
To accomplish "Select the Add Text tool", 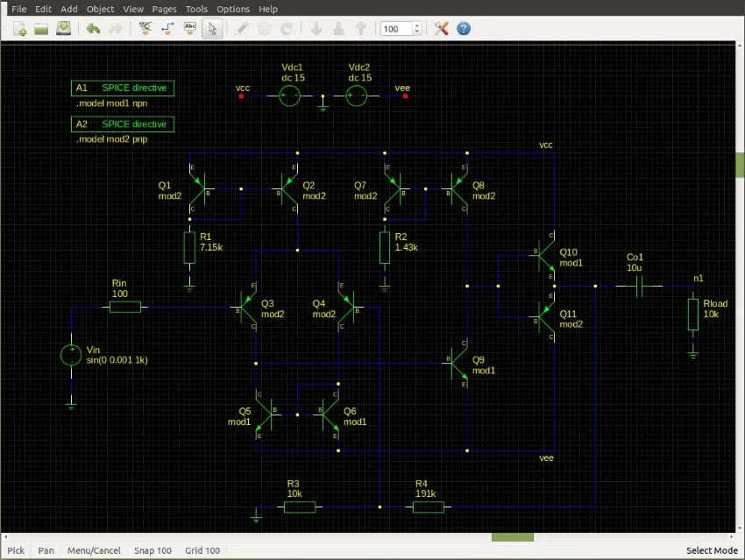I will pos(190,29).
